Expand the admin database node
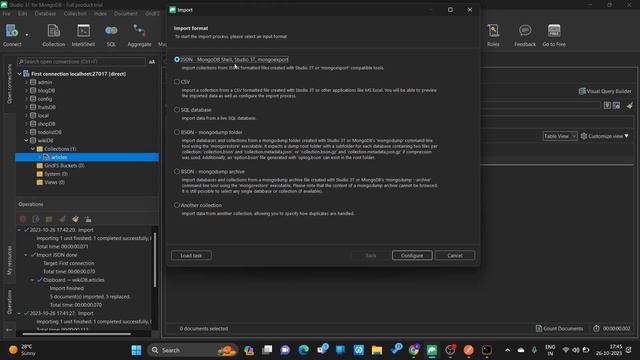Screen dimensions: 640x360 pos(26,82)
